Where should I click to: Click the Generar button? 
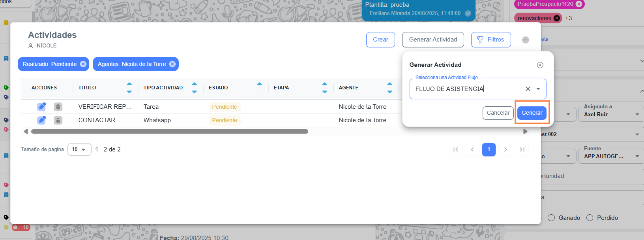click(x=532, y=113)
